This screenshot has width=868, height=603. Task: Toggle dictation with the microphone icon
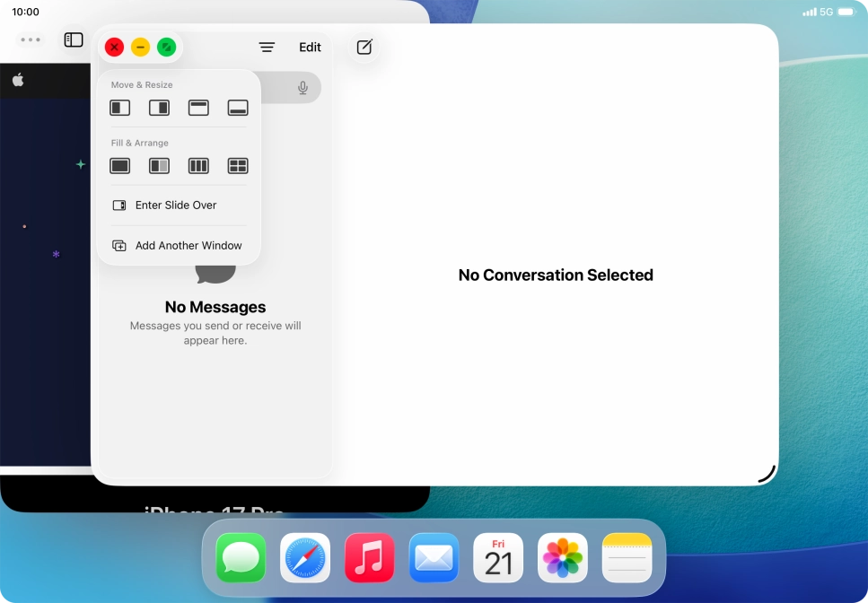click(302, 87)
